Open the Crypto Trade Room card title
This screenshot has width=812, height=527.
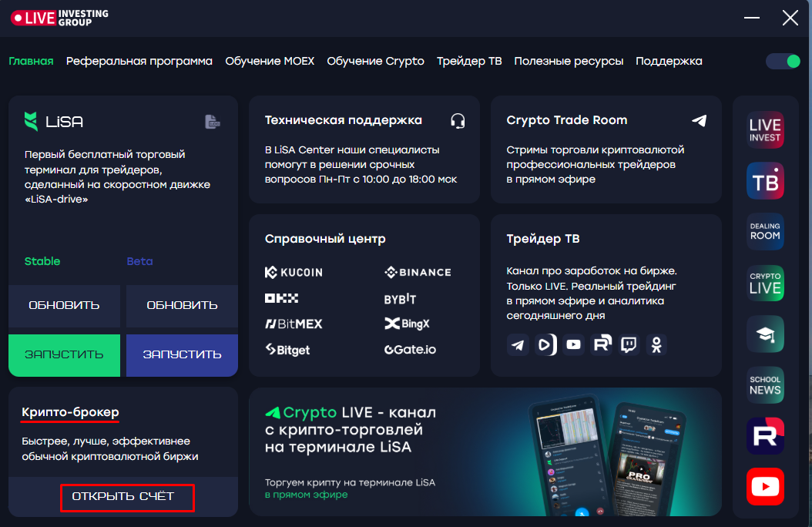tap(566, 120)
